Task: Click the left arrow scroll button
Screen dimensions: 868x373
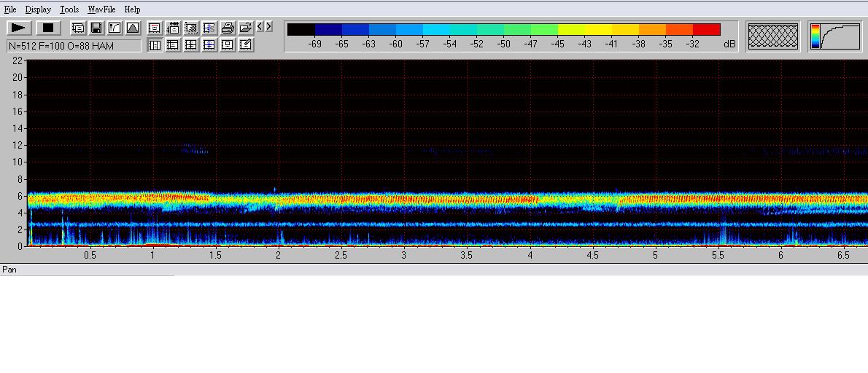Action: 260,27
